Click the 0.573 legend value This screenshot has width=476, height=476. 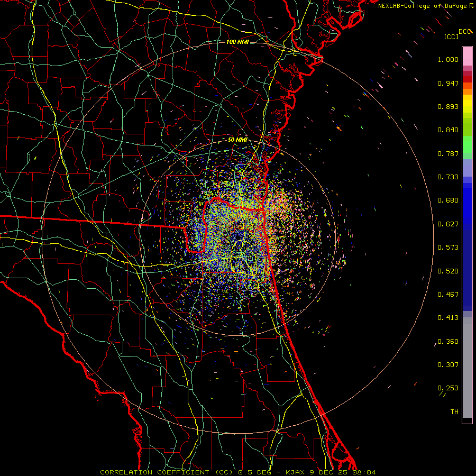[x=448, y=248]
